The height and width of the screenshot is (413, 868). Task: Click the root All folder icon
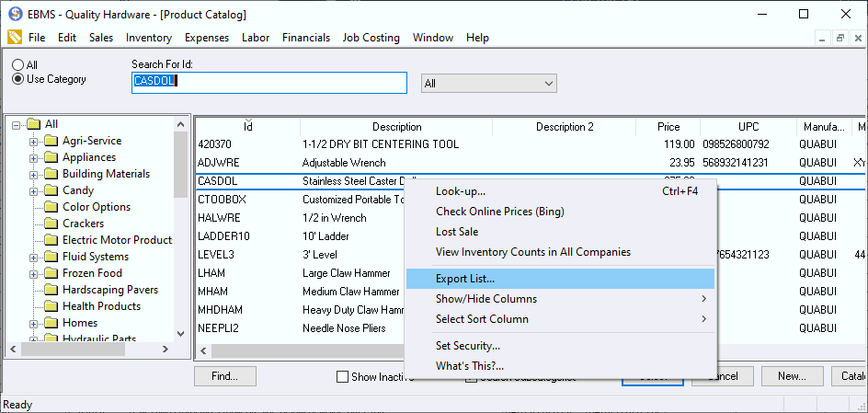[x=34, y=124]
